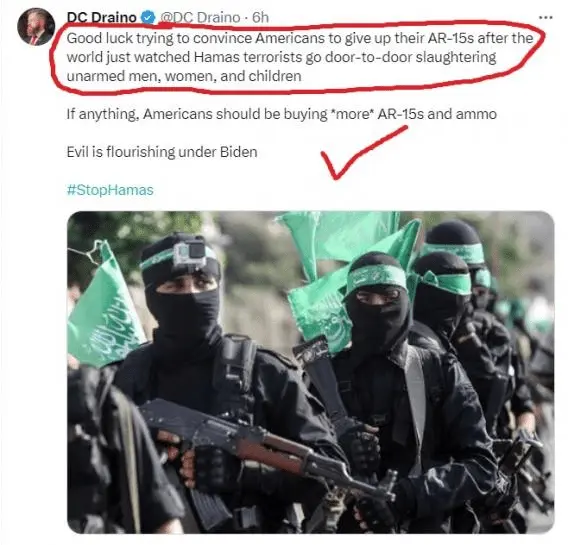Open the bold DC Draino display name
This screenshot has width=568, height=545.
click(101, 17)
